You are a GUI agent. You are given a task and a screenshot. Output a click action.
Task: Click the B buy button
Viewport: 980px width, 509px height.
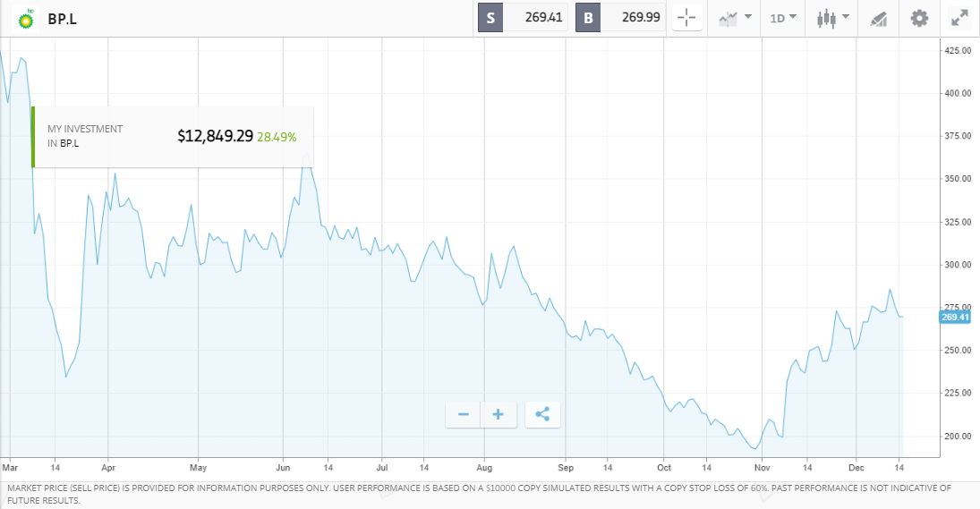pos(588,18)
